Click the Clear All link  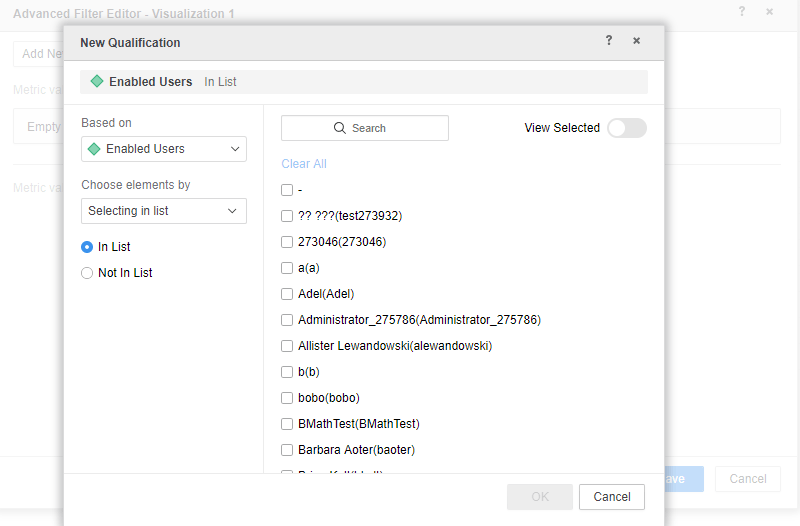tap(304, 164)
